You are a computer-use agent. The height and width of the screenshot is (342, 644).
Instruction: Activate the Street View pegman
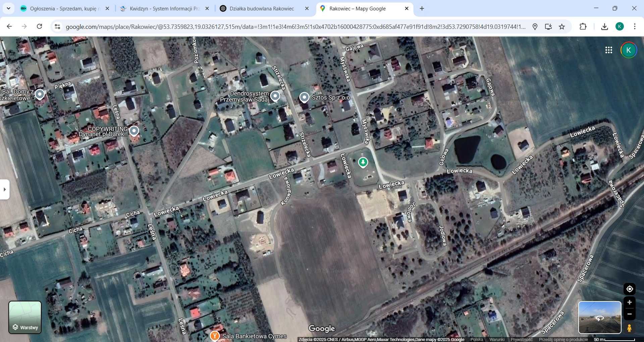pyautogui.click(x=629, y=328)
